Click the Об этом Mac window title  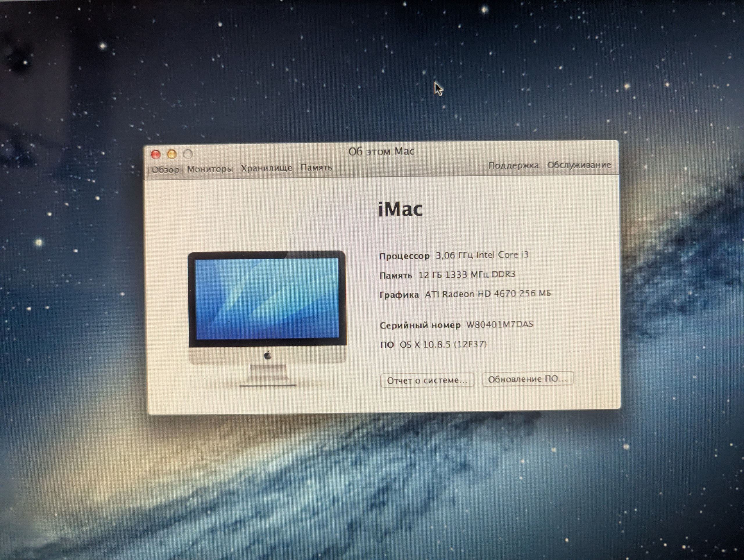coord(381,152)
